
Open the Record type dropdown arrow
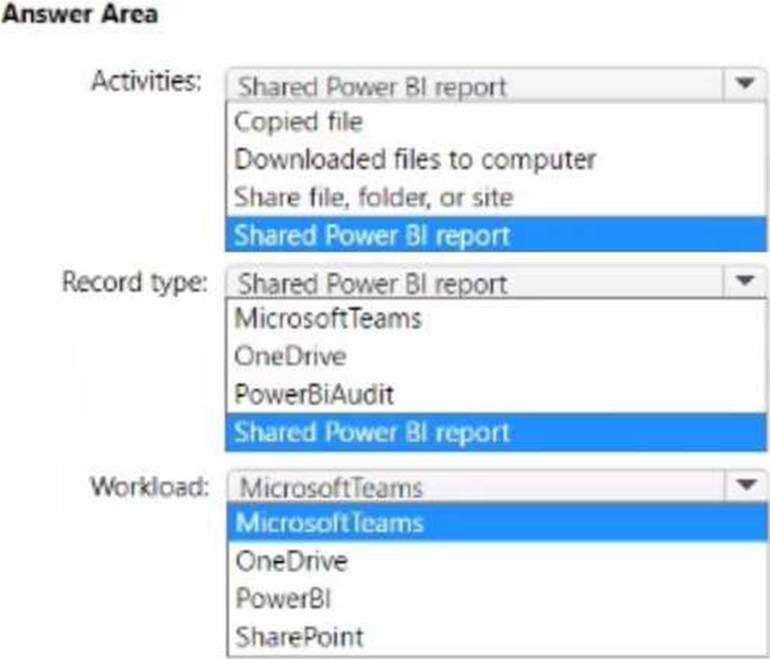click(x=744, y=282)
